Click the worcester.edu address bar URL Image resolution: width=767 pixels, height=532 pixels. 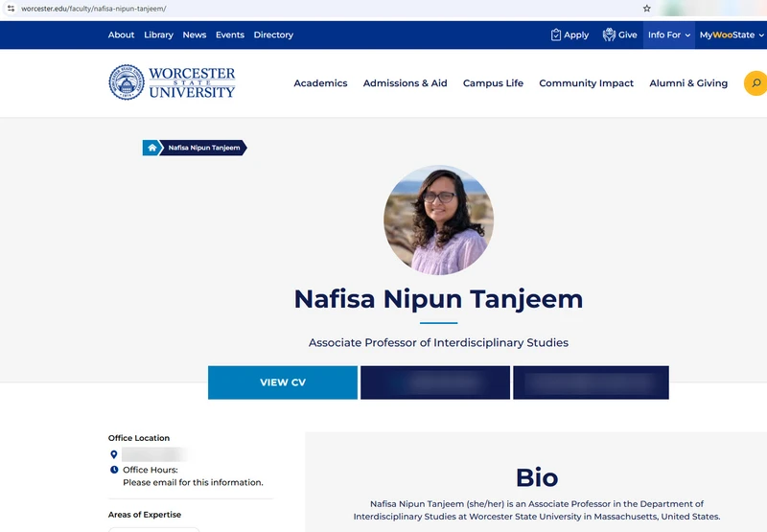pyautogui.click(x=93, y=9)
